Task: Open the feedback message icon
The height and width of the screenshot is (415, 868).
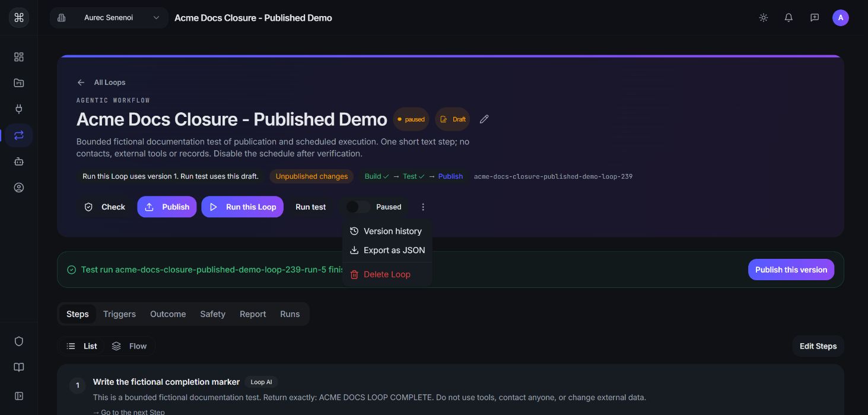Action: (815, 18)
